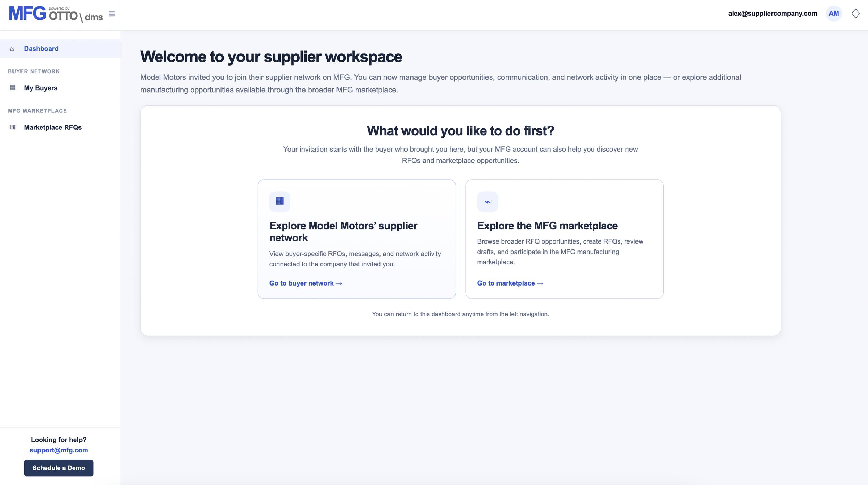Open the AM user avatar
The image size is (868, 485).
pos(834,14)
